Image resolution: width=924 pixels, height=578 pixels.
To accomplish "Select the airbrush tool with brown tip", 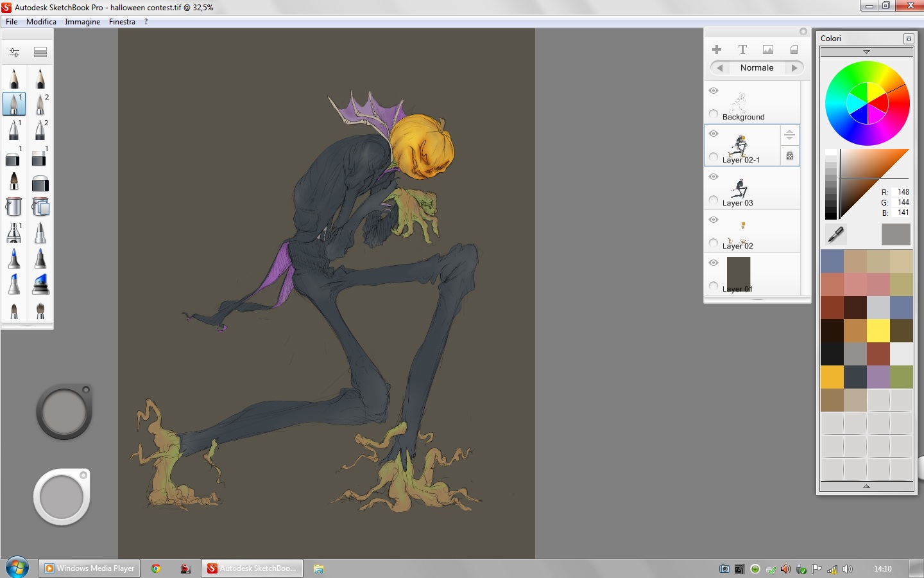I will click(x=14, y=182).
